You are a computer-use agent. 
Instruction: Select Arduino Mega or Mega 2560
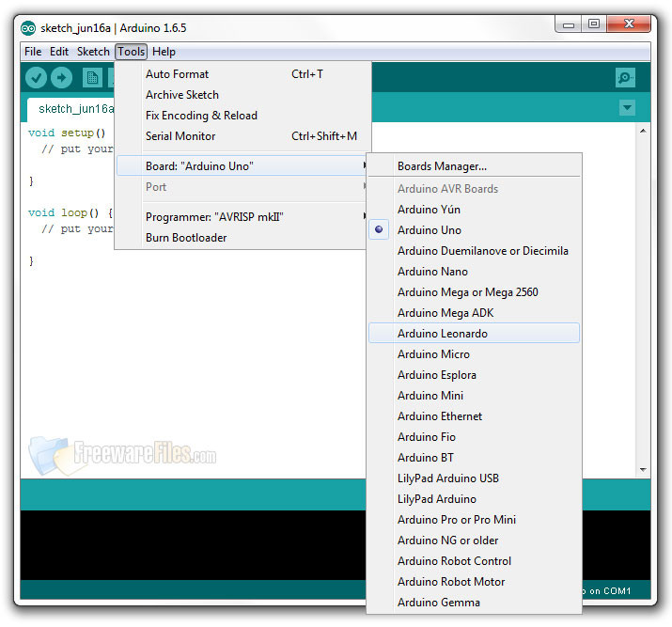pos(474,291)
